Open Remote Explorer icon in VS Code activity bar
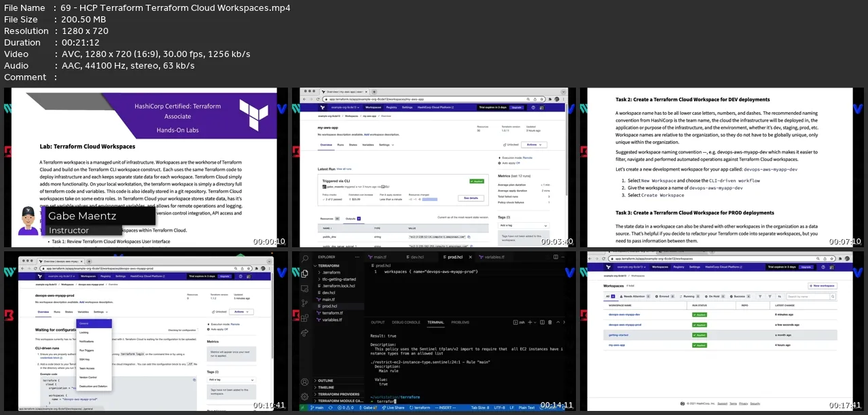 point(305,289)
